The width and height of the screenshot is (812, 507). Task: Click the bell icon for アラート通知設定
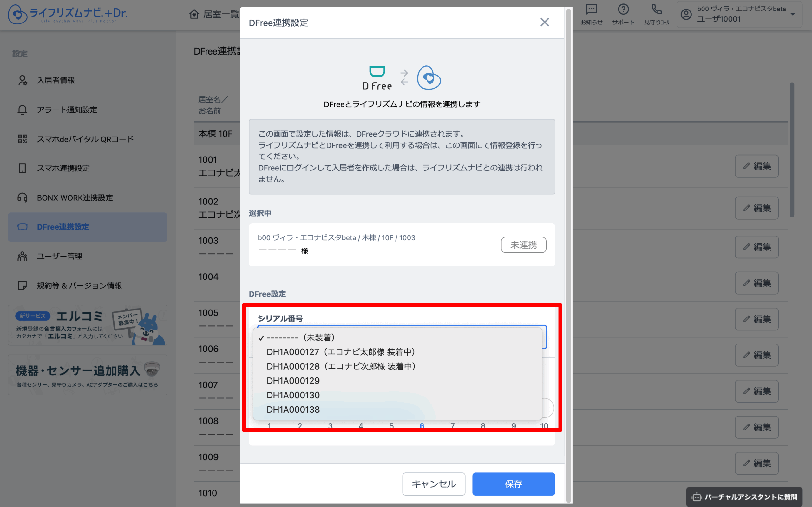tap(23, 110)
